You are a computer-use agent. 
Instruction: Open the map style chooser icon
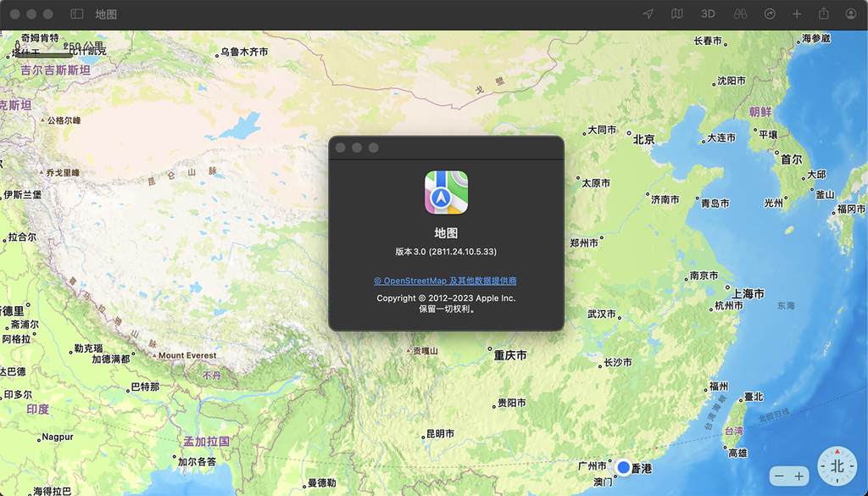(676, 14)
